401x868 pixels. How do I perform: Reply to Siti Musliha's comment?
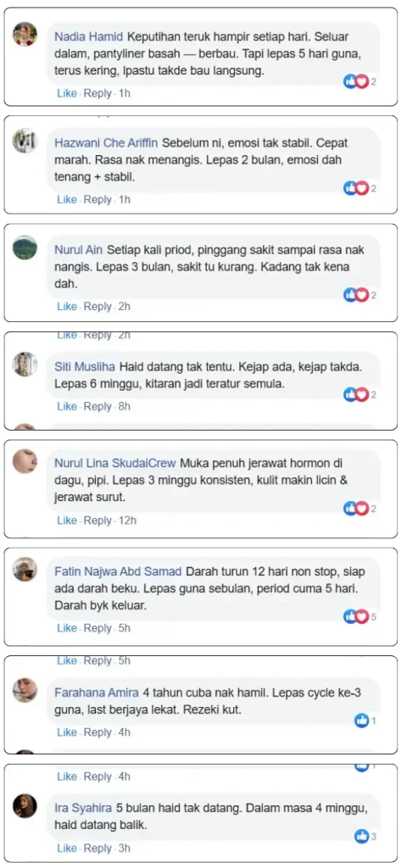[97, 406]
